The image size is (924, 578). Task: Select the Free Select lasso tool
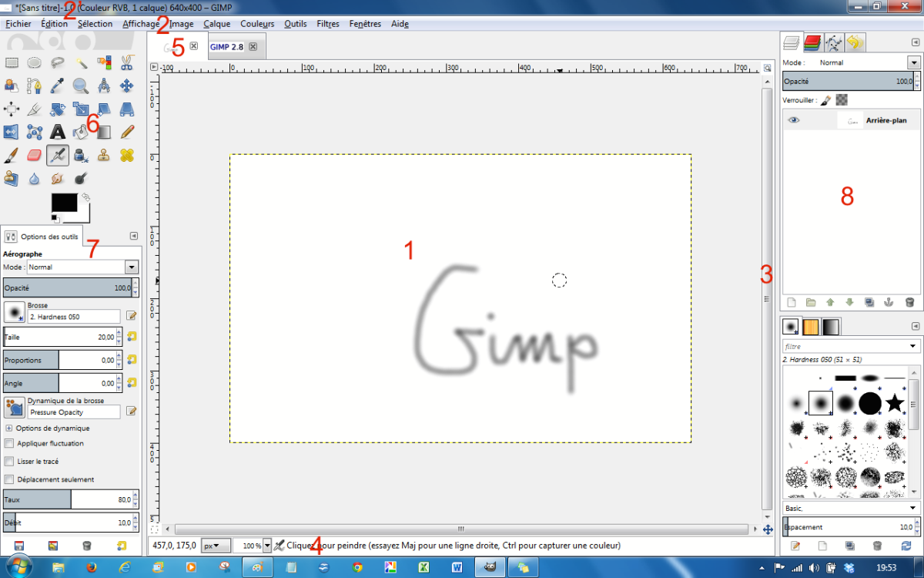point(58,62)
